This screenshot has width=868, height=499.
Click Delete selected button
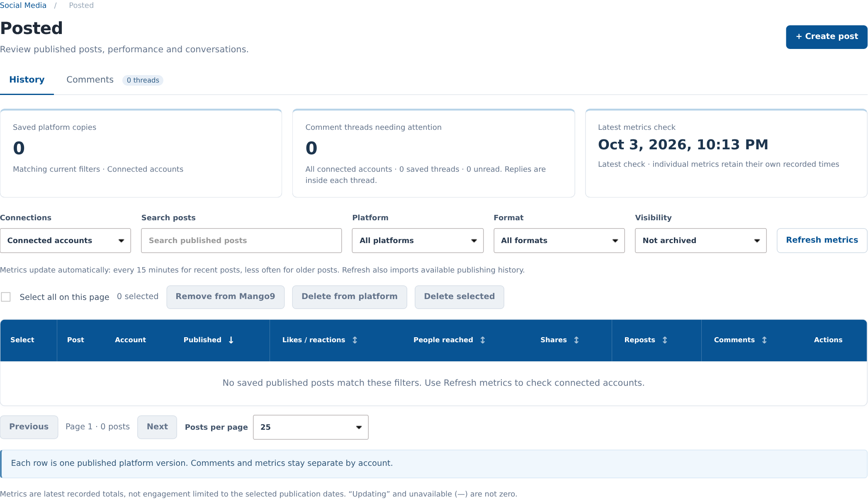tap(460, 297)
